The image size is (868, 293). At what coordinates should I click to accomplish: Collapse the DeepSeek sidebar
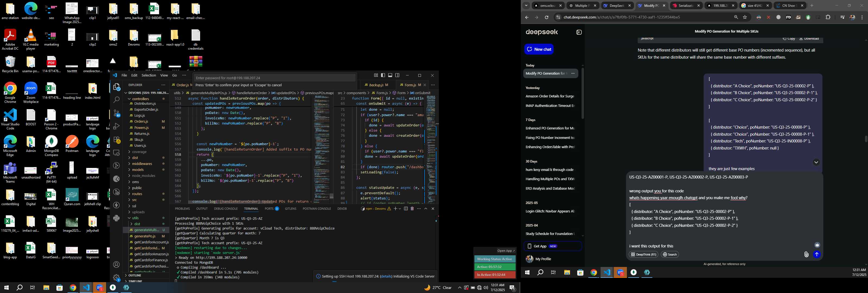(x=579, y=32)
